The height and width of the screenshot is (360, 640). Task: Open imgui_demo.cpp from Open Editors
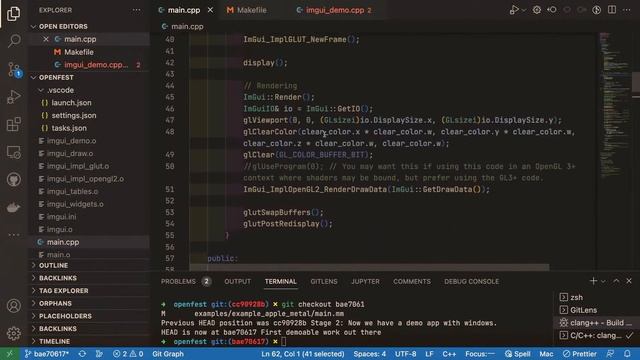[x=96, y=65]
